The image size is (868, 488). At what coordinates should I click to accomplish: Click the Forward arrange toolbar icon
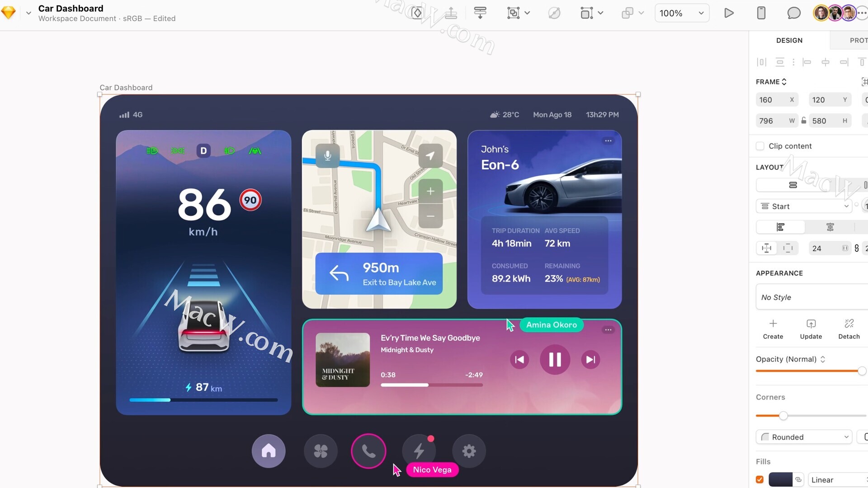[x=451, y=13]
